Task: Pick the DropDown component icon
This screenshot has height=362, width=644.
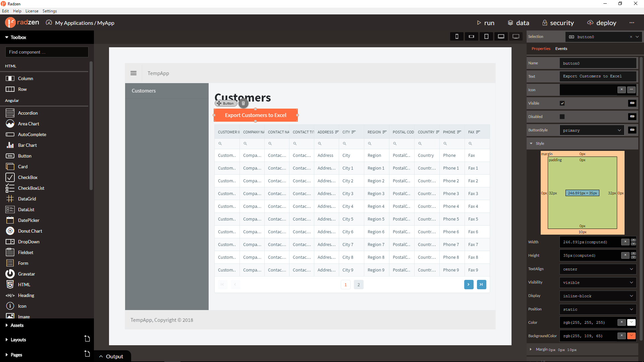Action: coord(10,242)
